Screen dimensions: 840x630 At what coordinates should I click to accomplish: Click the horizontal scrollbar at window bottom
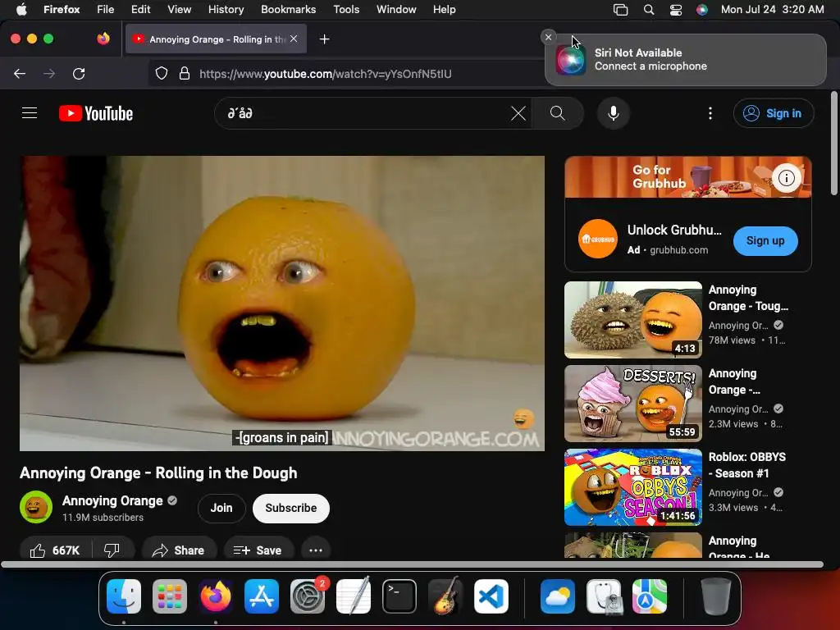pos(412,564)
